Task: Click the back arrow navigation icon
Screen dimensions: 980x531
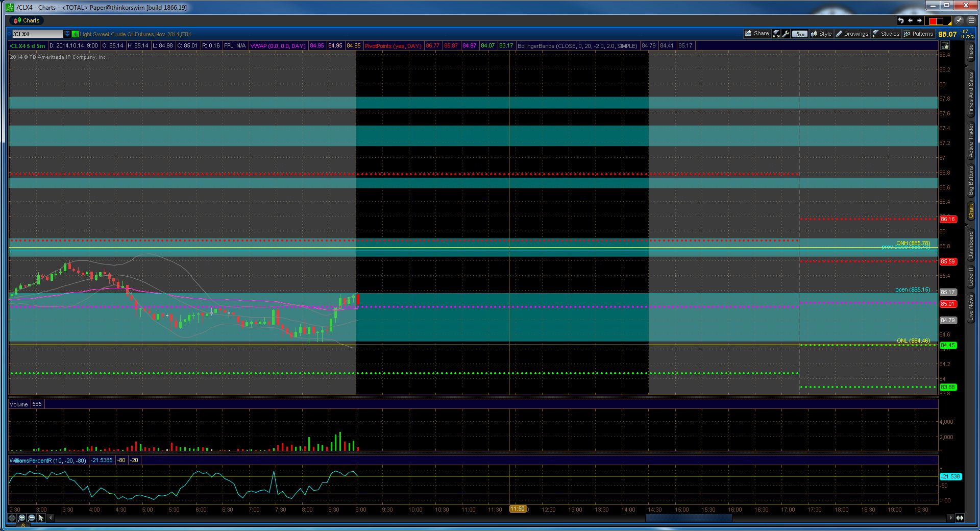Action: [910, 20]
